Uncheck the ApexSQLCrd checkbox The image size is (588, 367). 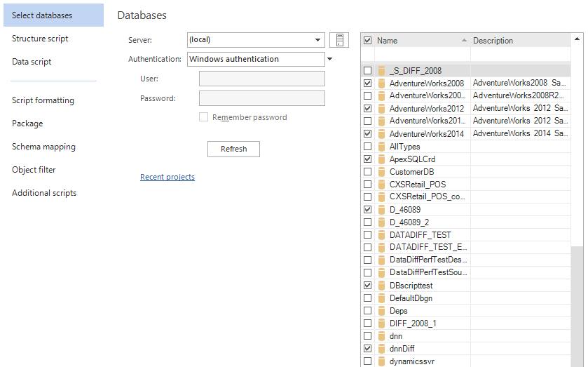[367, 159]
